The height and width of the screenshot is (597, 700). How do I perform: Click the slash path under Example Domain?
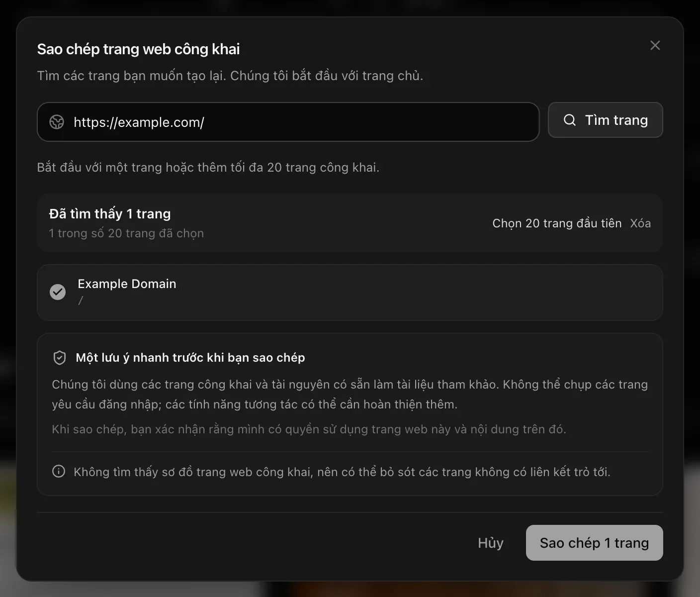point(81,300)
